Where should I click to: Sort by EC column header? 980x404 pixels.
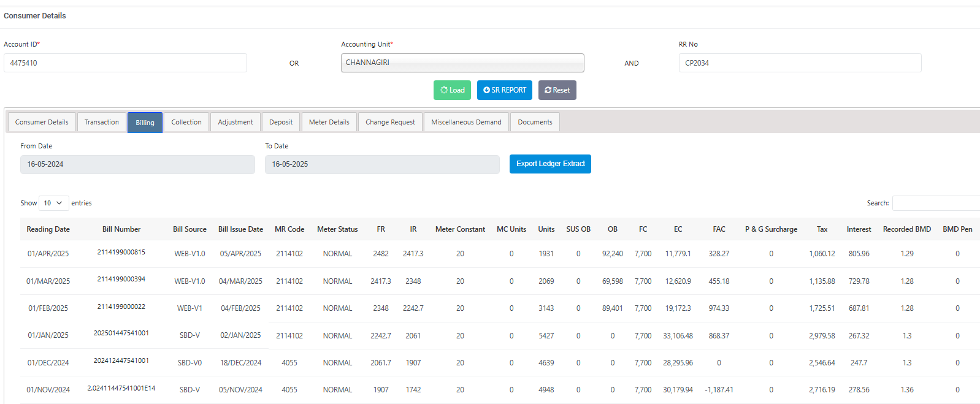click(678, 229)
